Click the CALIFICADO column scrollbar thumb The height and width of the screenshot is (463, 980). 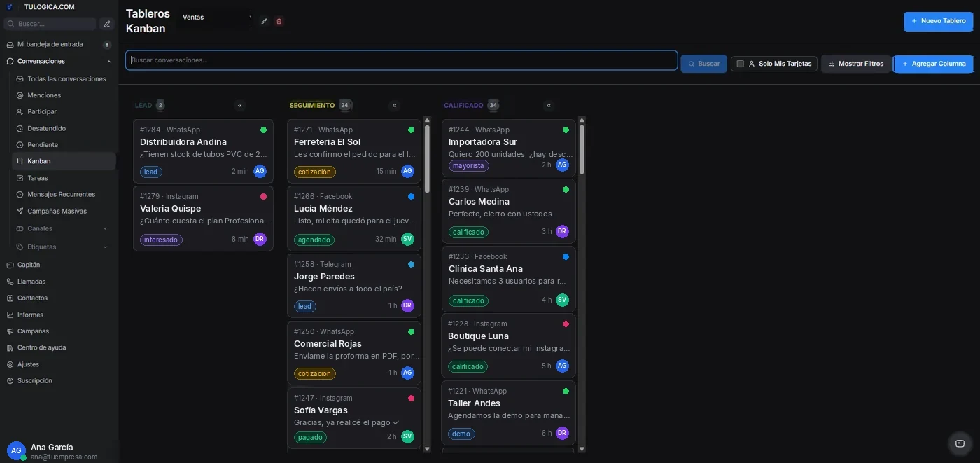click(582, 150)
